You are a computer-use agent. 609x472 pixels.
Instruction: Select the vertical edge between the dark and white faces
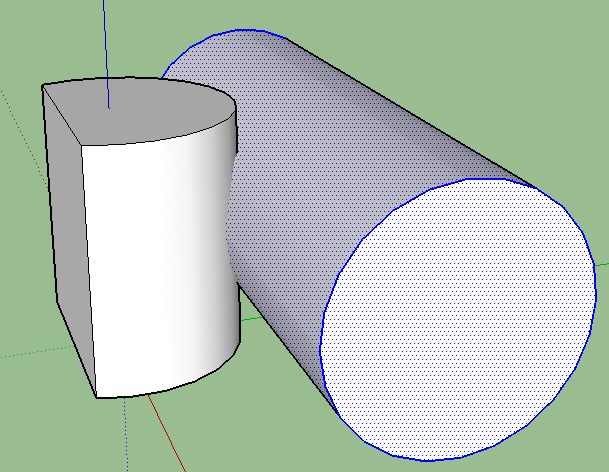tap(88, 270)
